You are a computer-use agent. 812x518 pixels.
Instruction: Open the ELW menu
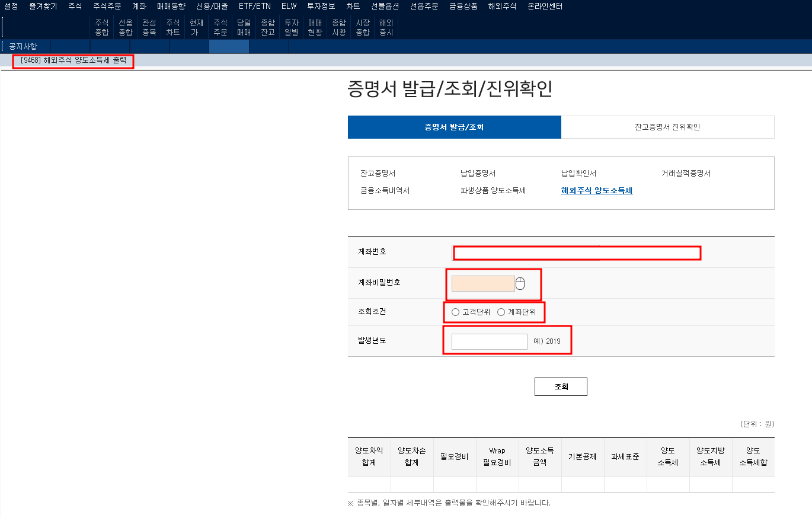(289, 7)
